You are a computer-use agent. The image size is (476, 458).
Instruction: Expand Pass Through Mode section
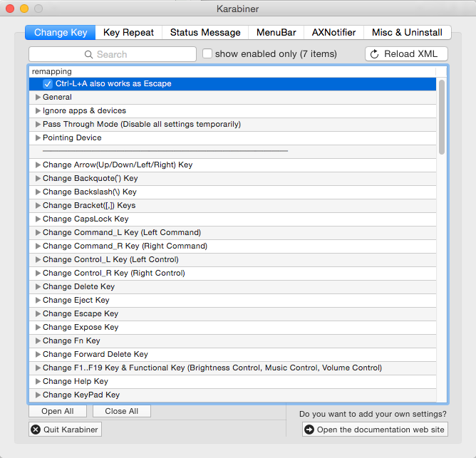pos(38,124)
